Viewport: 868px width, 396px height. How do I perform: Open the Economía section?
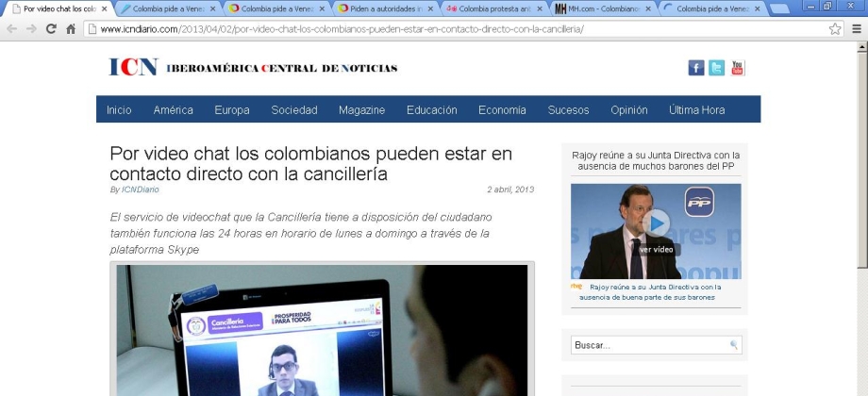click(502, 110)
